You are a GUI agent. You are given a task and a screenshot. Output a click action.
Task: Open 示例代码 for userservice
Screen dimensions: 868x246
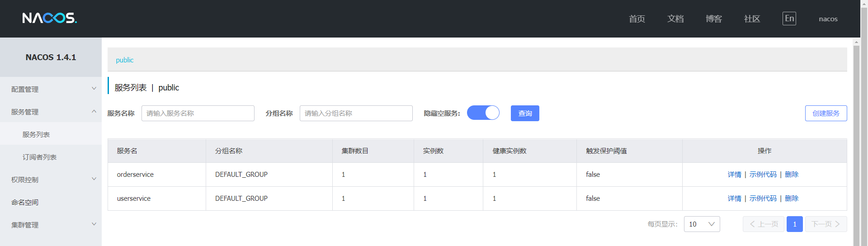763,199
